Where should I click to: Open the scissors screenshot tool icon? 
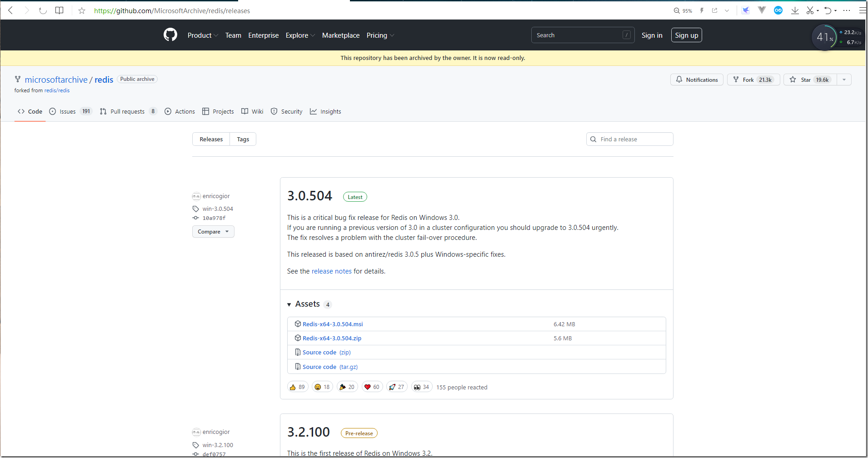(x=810, y=10)
